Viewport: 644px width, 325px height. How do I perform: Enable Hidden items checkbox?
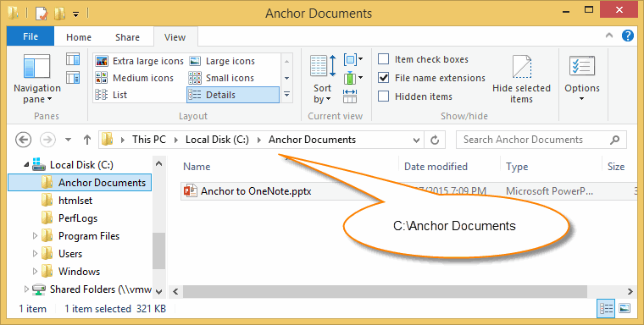click(383, 96)
